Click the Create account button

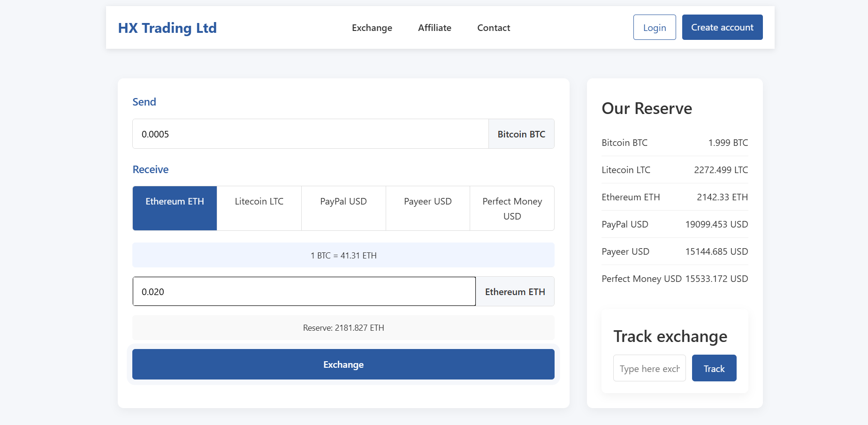click(722, 27)
